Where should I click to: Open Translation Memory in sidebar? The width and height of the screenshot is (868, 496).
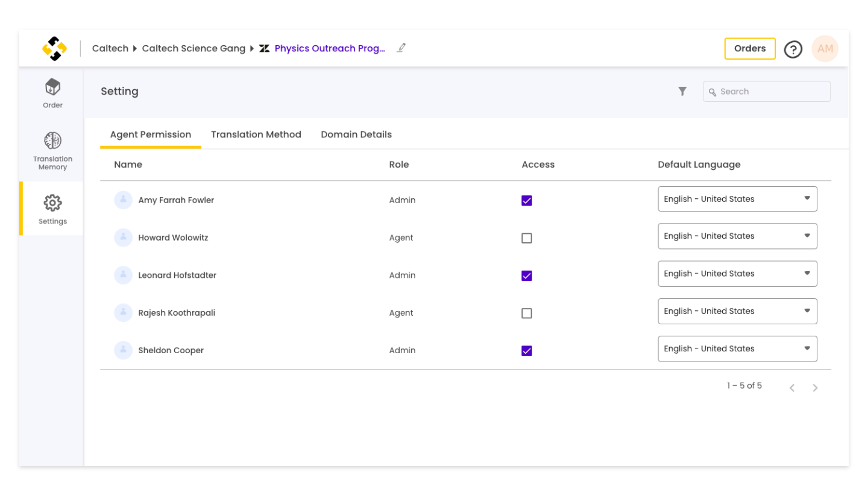[x=52, y=151]
